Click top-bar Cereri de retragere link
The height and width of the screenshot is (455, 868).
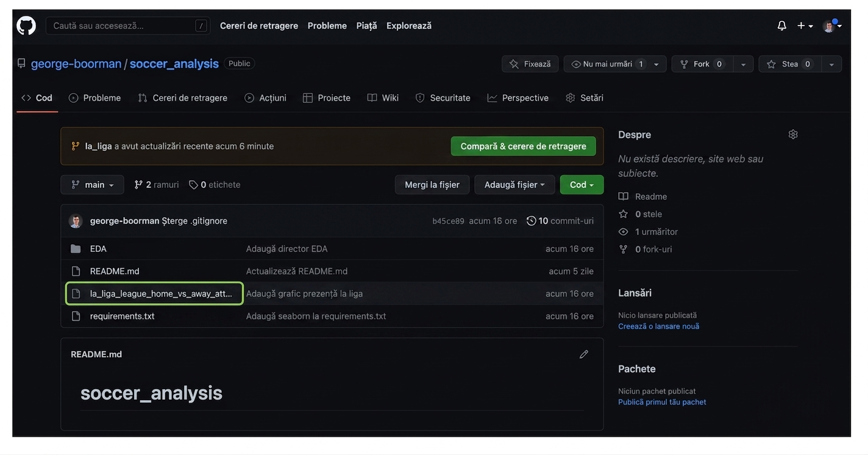pos(259,26)
